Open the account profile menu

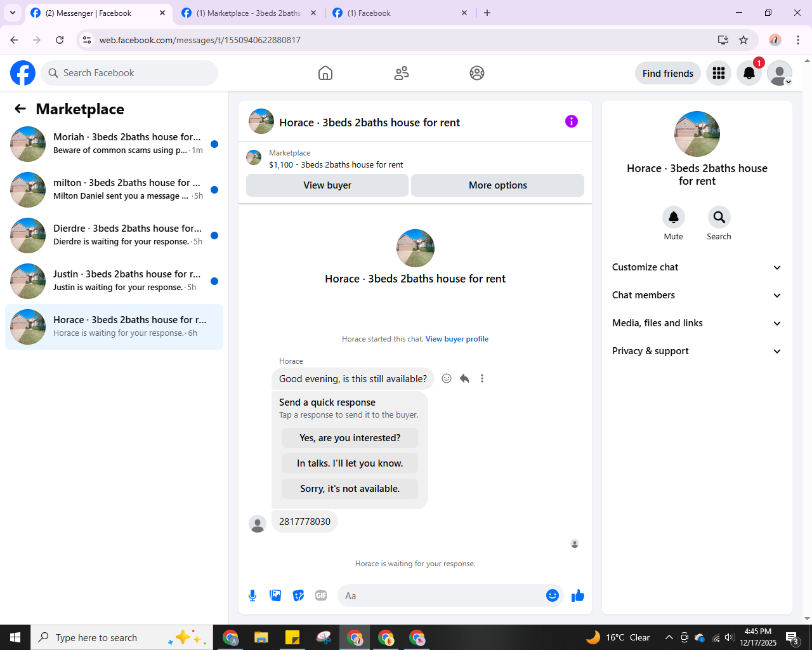point(780,73)
